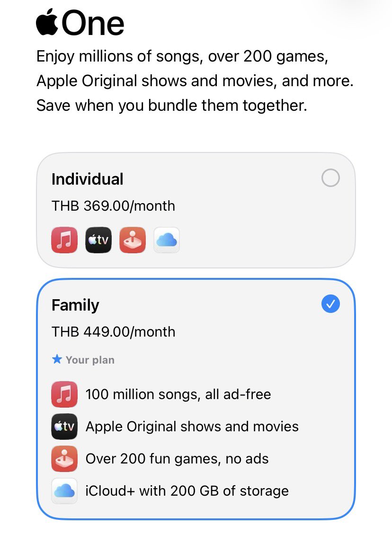The width and height of the screenshot is (392, 552).
Task: Tap 'iCloud+ with 200 GB of storage'
Action: coord(187,490)
